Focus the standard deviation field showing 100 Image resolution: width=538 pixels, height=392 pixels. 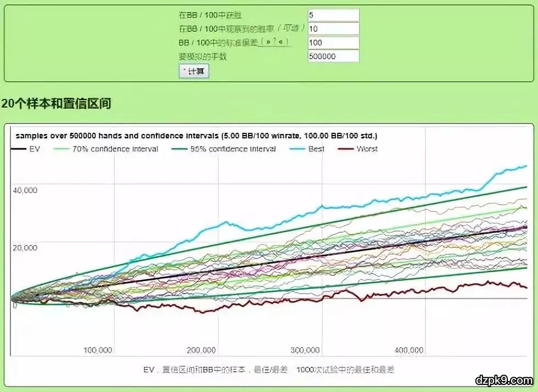tap(333, 43)
